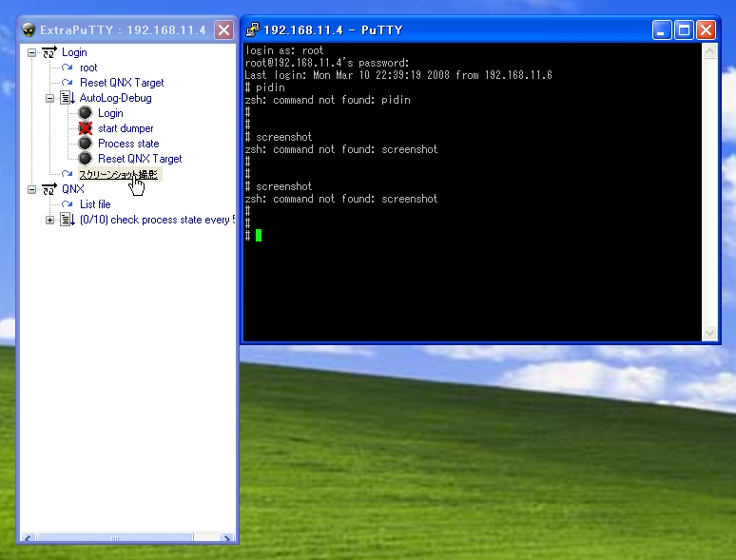Select the AutoLog-Debug label
This screenshot has width=736, height=560.
pyautogui.click(x=115, y=98)
